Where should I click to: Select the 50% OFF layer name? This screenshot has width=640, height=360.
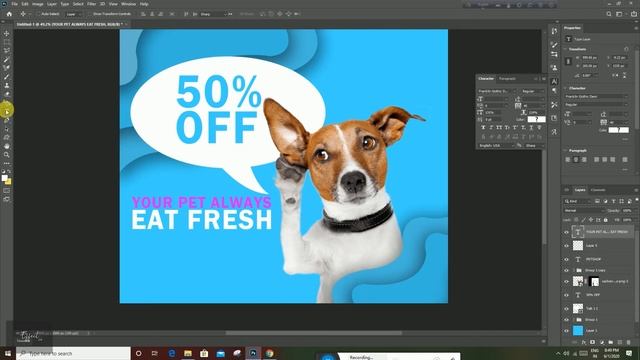tap(593, 295)
